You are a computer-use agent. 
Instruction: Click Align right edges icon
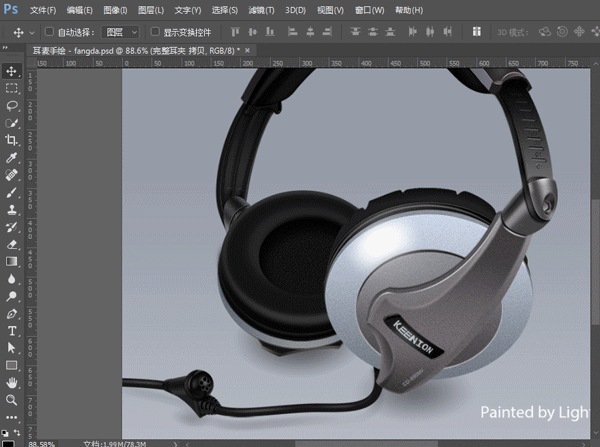(x=327, y=32)
